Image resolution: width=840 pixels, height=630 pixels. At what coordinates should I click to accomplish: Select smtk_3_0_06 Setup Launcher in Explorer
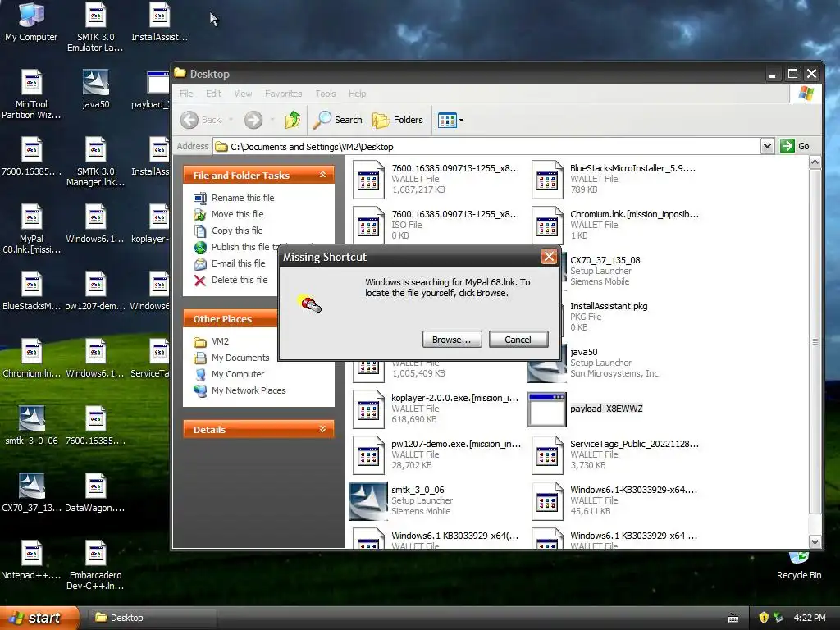point(402,500)
